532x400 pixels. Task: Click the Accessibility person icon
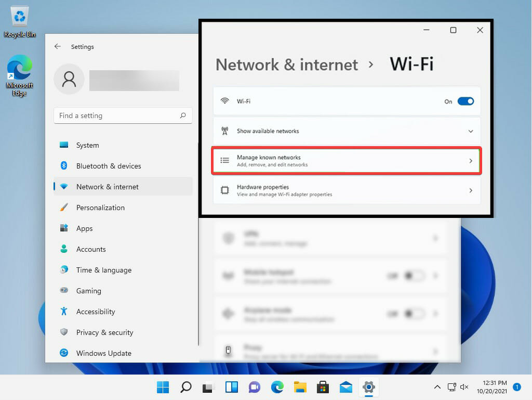64,312
